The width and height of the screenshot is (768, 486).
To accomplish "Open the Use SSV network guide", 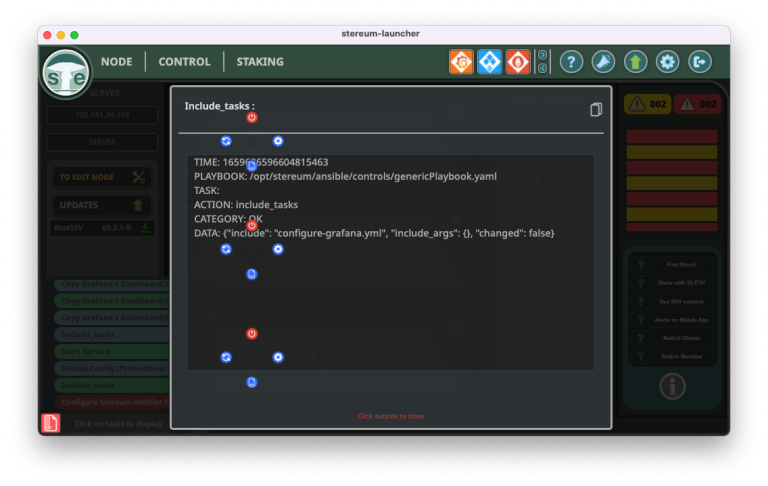I will (x=672, y=301).
